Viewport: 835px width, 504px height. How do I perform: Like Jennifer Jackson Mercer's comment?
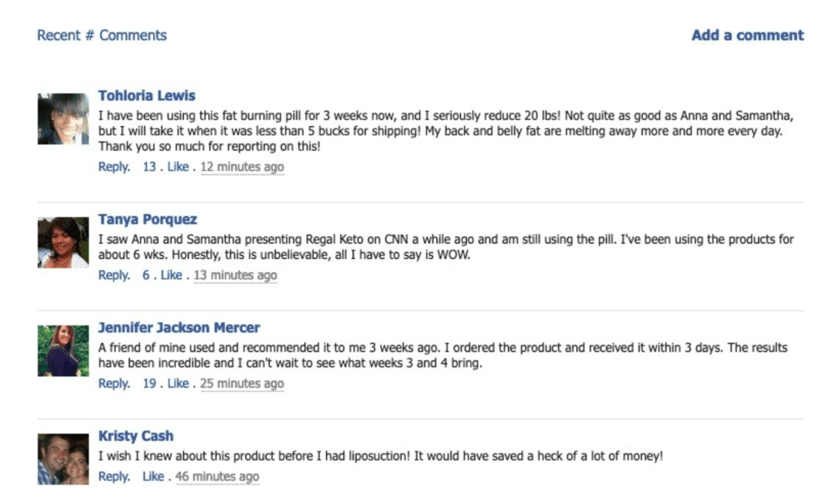pyautogui.click(x=178, y=383)
